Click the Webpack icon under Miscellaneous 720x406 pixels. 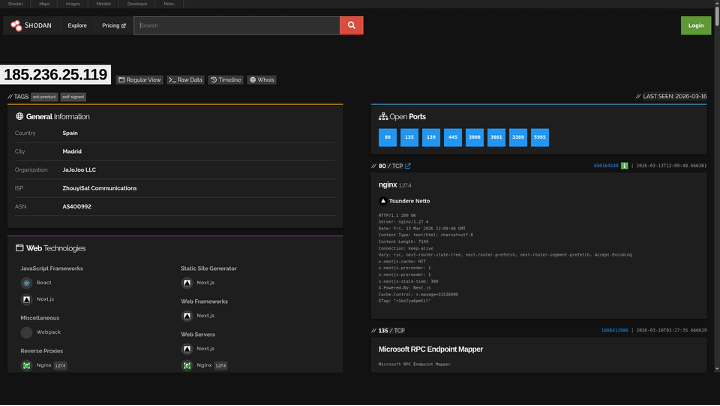click(x=27, y=332)
